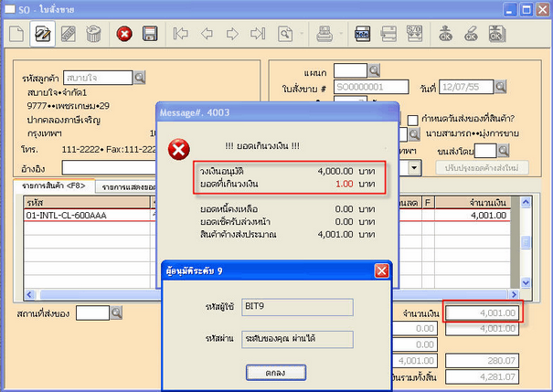Click the trash bin delete icon
This screenshot has width=553, height=392.
pos(92,35)
